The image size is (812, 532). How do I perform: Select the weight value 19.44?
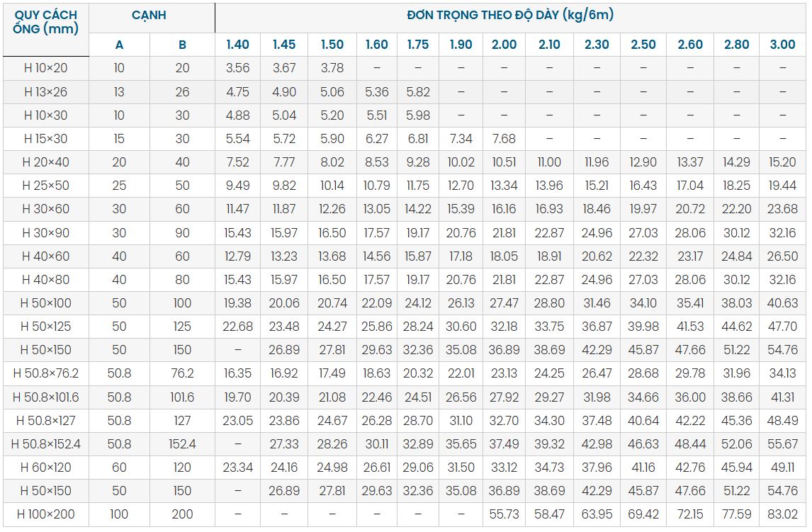pyautogui.click(x=782, y=186)
